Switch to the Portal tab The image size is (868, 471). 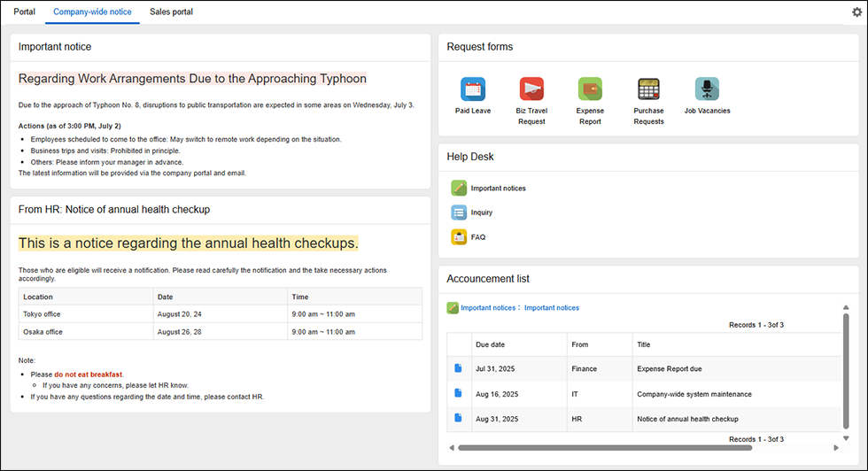(25, 12)
